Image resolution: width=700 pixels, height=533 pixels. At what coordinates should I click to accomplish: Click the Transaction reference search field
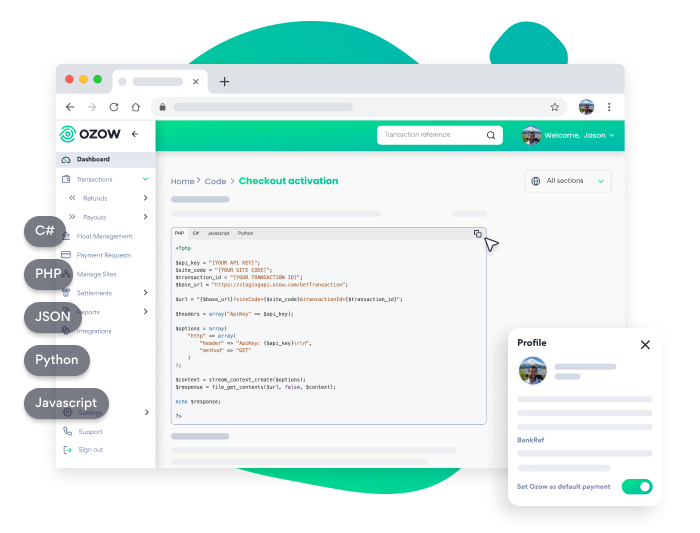[x=430, y=135]
